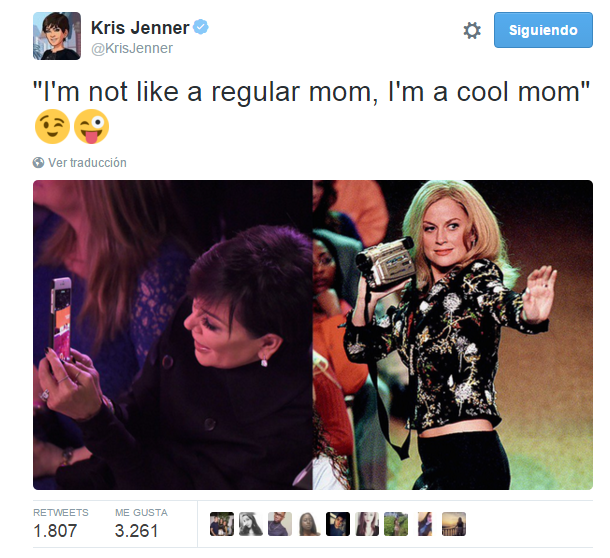Click the blue verified badge icon

[x=201, y=27]
